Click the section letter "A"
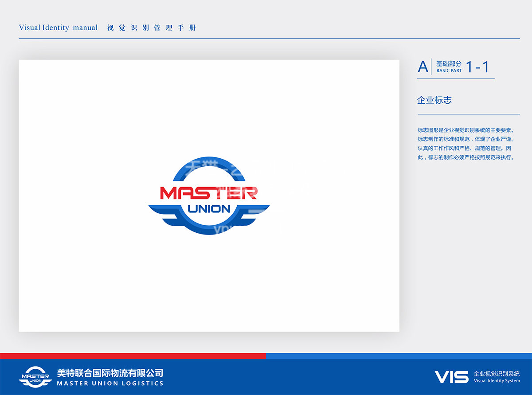Image resolution: width=532 pixels, height=395 pixels. point(423,66)
